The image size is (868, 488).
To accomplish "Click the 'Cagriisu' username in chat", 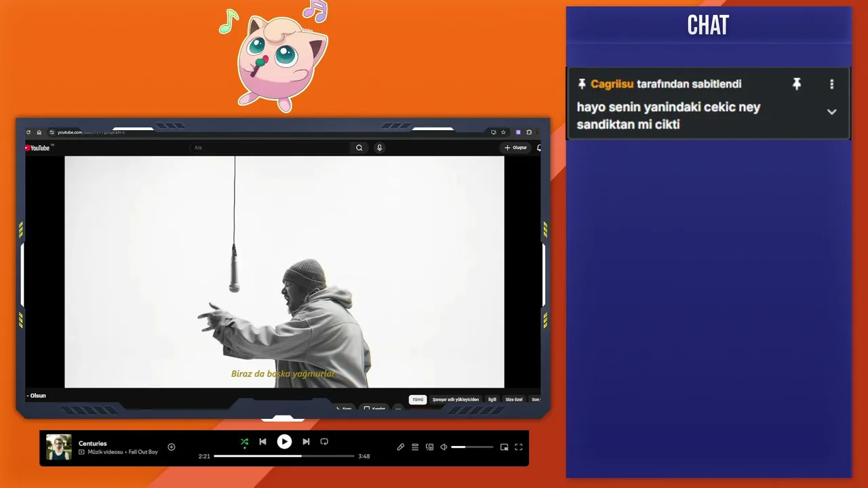I will click(612, 84).
